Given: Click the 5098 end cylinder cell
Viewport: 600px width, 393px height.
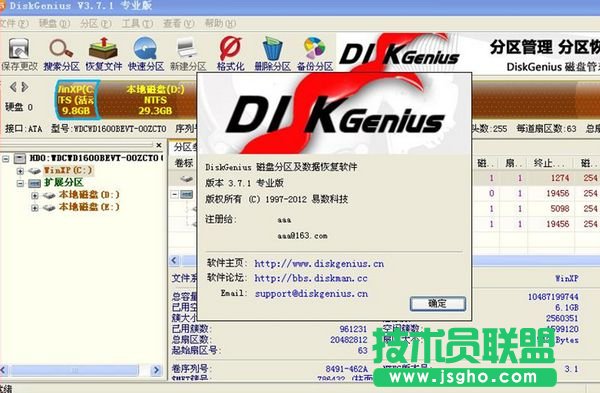Looking at the screenshot, I should [x=560, y=209].
